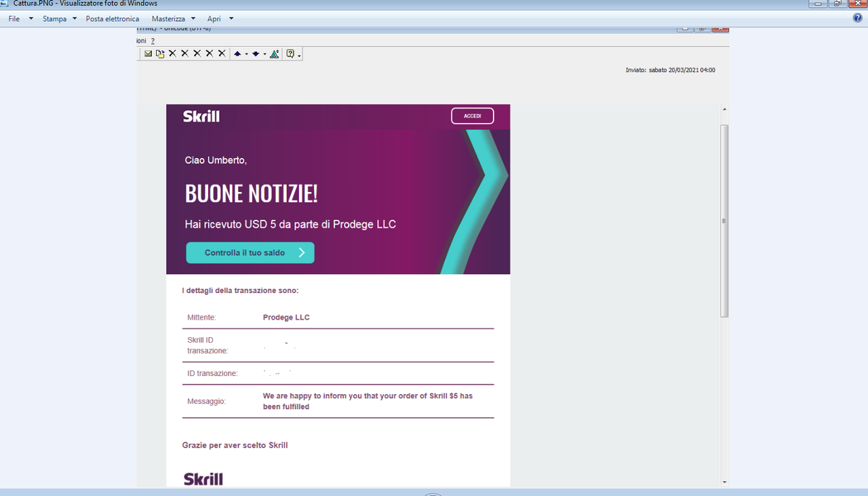Click Posta elettronica in the menu bar

pyautogui.click(x=113, y=19)
